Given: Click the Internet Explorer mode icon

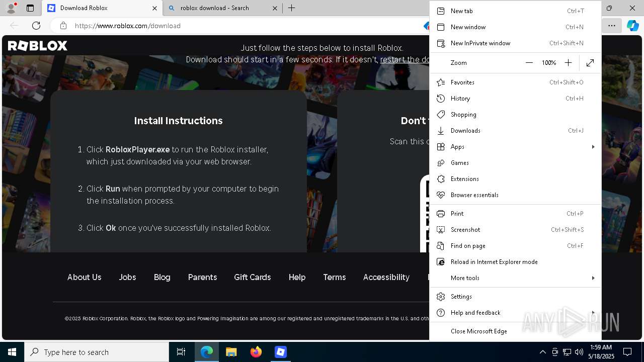Looking at the screenshot, I should point(441,262).
